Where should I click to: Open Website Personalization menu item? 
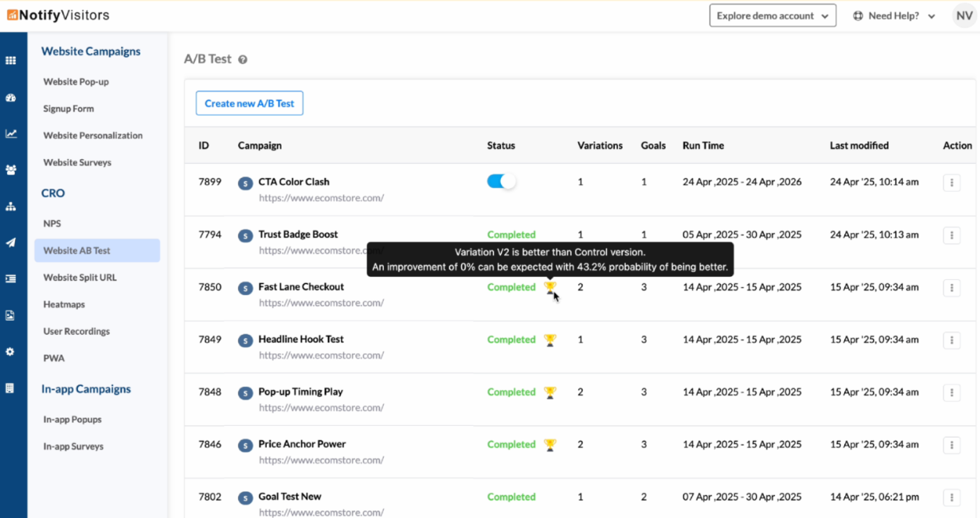(93, 136)
